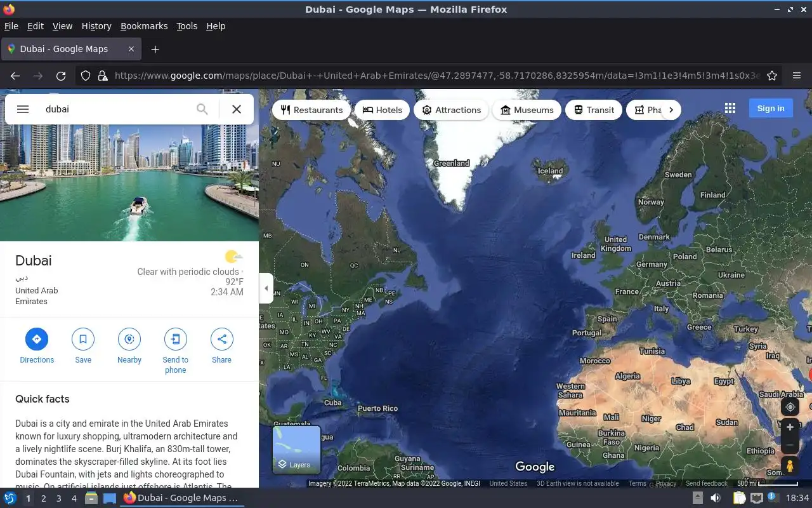Open a new tab
This screenshot has height=508, width=812.
click(155, 49)
